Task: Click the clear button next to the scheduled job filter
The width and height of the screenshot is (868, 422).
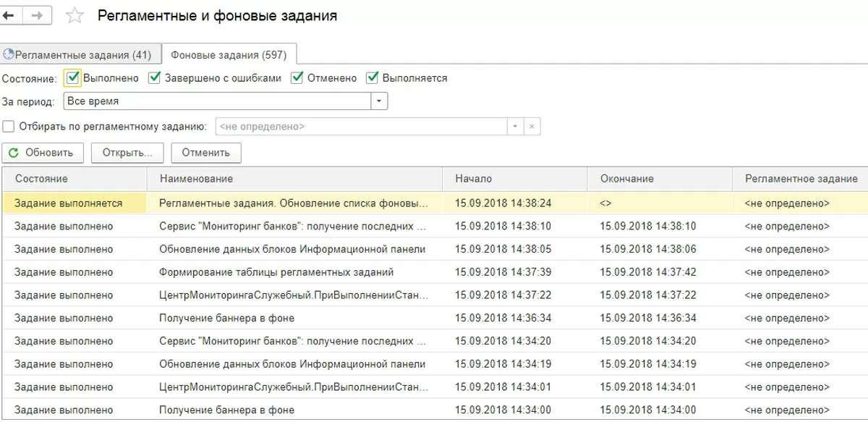Action: tap(532, 127)
